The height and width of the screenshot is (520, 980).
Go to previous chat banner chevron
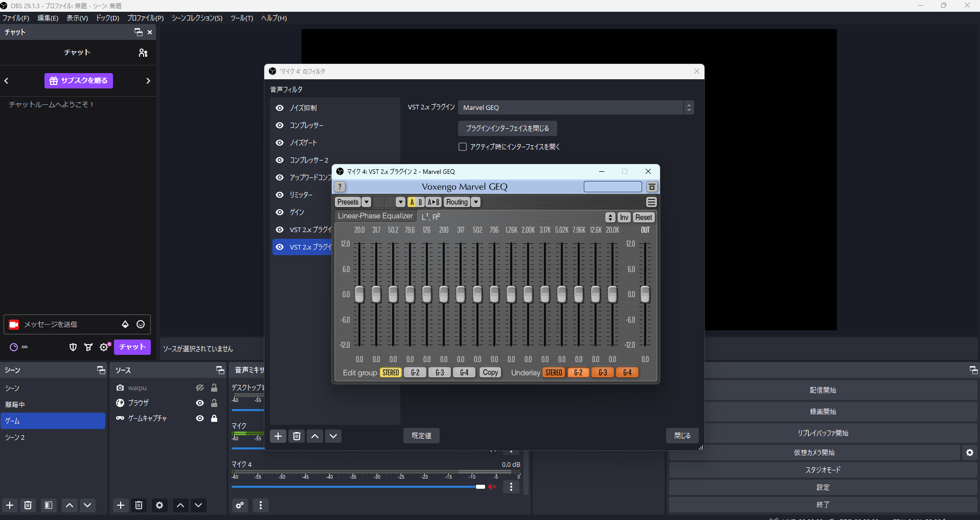7,81
